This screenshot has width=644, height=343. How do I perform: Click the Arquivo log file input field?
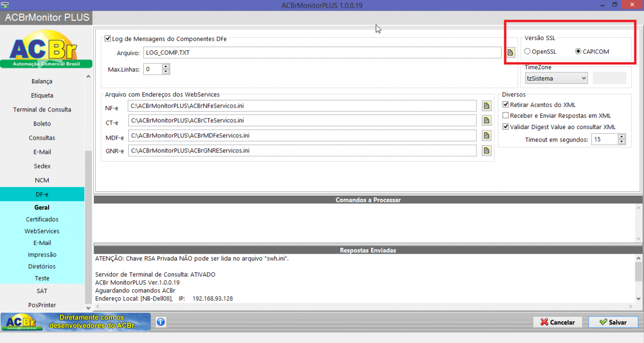(322, 52)
